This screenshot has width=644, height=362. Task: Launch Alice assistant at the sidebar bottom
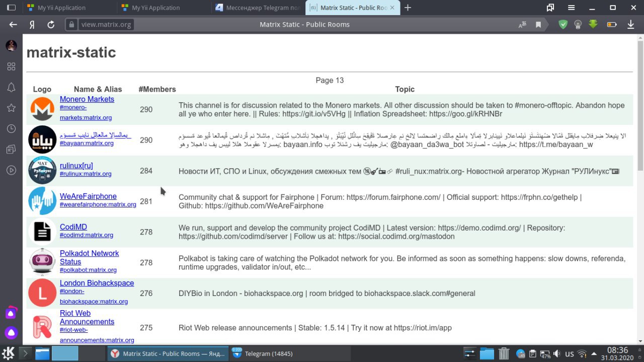(11, 332)
